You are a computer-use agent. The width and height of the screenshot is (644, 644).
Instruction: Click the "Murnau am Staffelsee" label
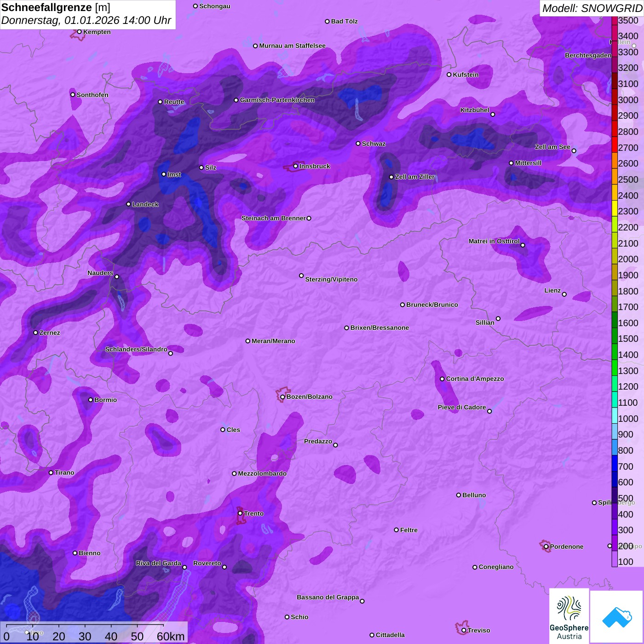coord(292,46)
